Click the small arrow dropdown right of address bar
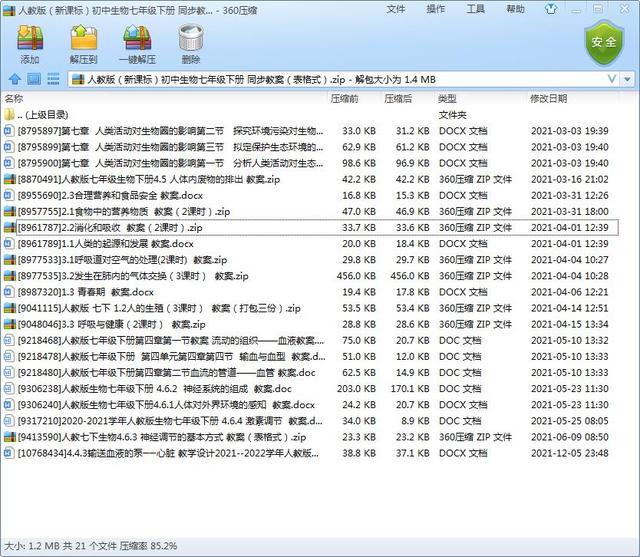 [627, 79]
